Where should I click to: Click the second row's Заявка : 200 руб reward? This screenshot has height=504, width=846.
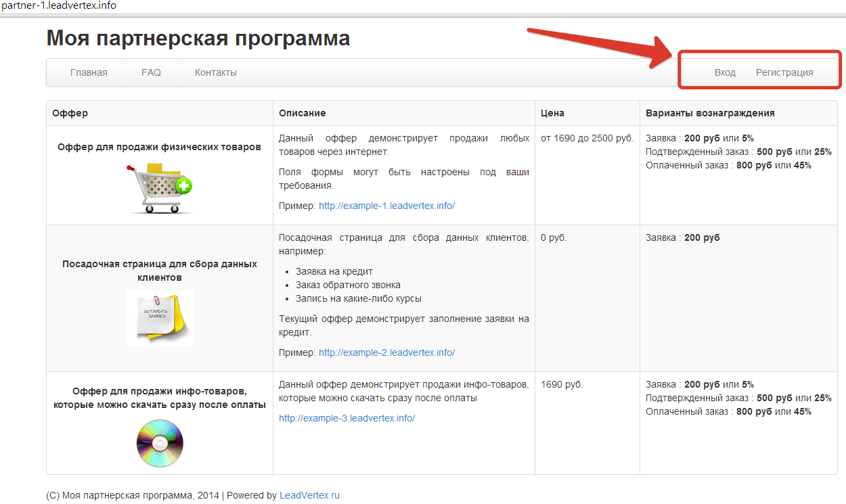pos(683,237)
